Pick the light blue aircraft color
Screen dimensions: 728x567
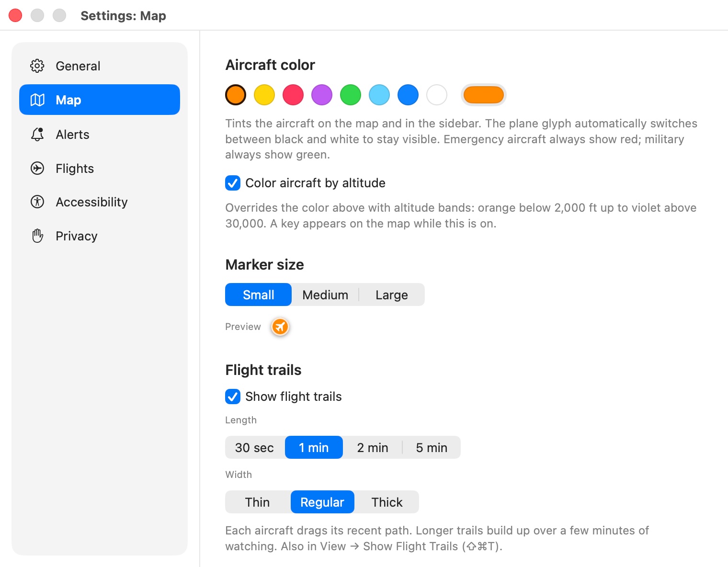[379, 95]
